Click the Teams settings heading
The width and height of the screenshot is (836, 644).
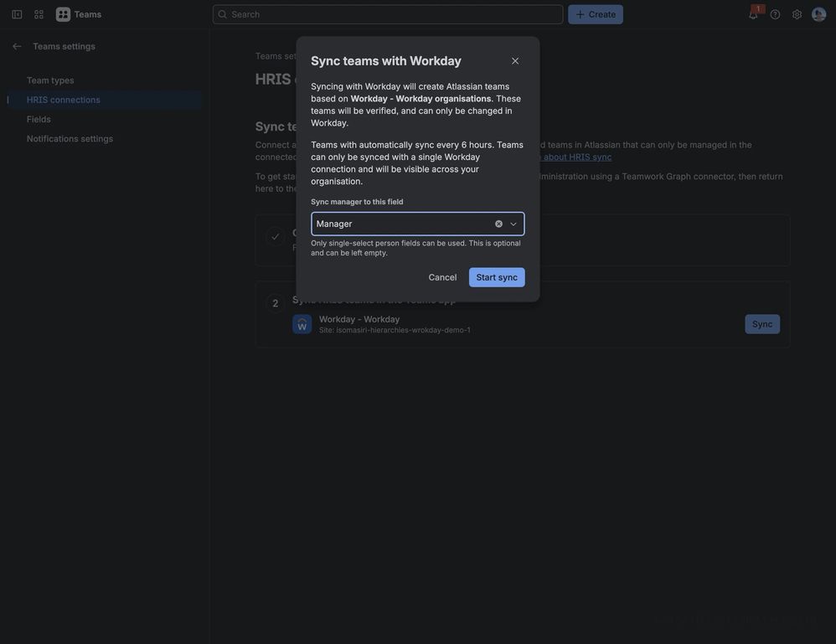click(64, 46)
